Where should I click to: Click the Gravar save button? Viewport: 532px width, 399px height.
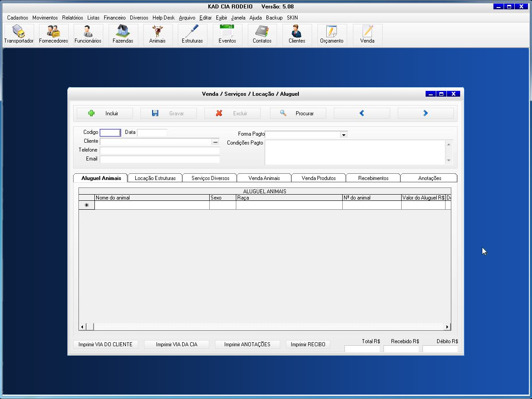point(168,113)
